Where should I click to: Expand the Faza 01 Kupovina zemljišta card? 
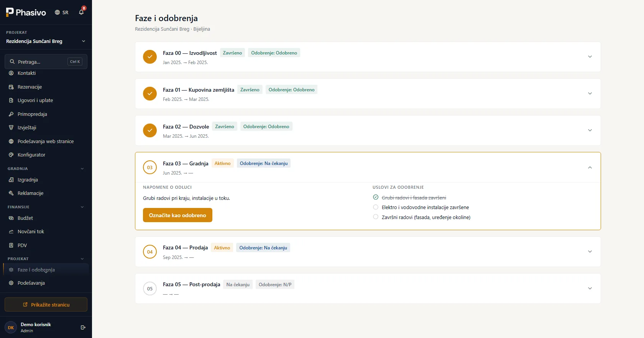590,94
